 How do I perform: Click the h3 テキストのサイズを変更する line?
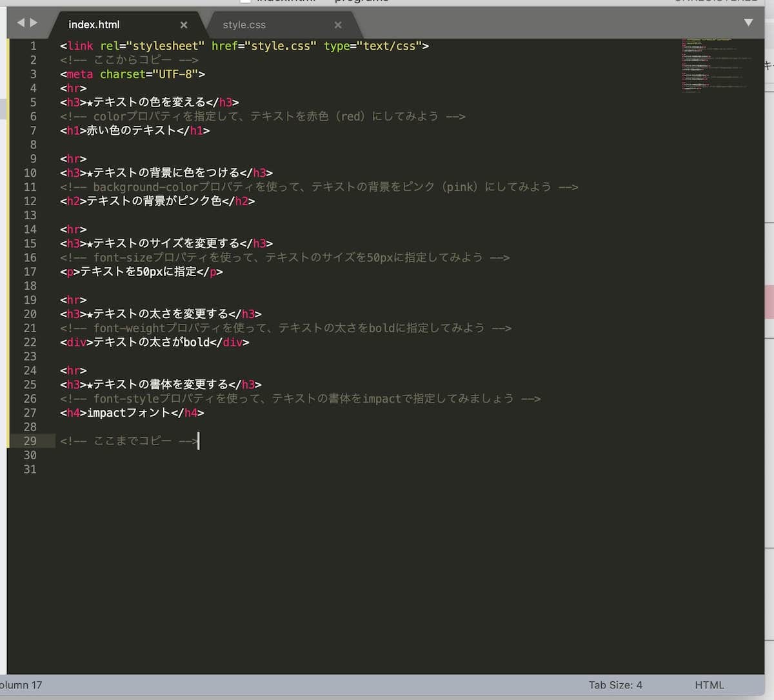pyautogui.click(x=166, y=243)
